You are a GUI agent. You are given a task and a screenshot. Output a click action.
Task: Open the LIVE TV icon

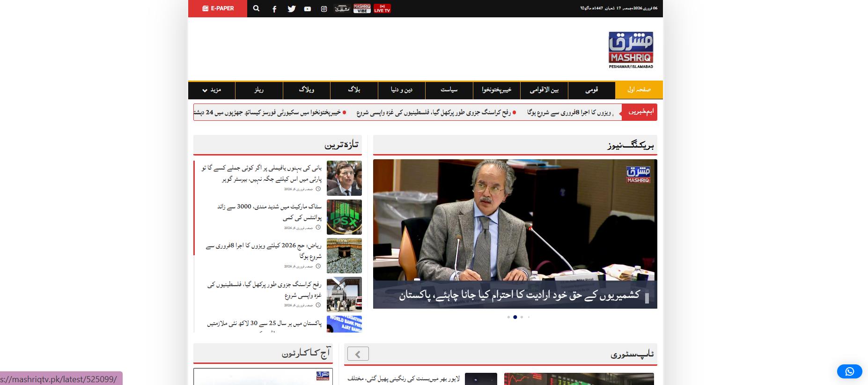pyautogui.click(x=382, y=8)
